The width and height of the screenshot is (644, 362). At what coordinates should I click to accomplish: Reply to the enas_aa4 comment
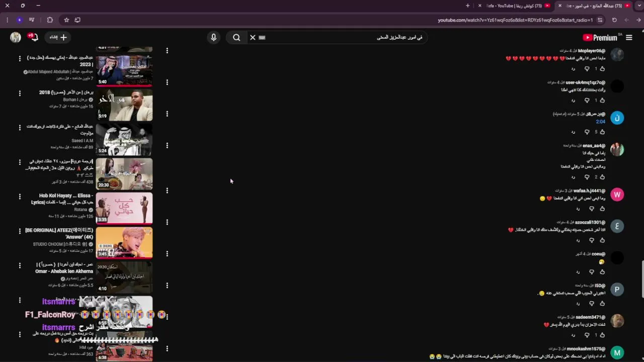pos(573,177)
